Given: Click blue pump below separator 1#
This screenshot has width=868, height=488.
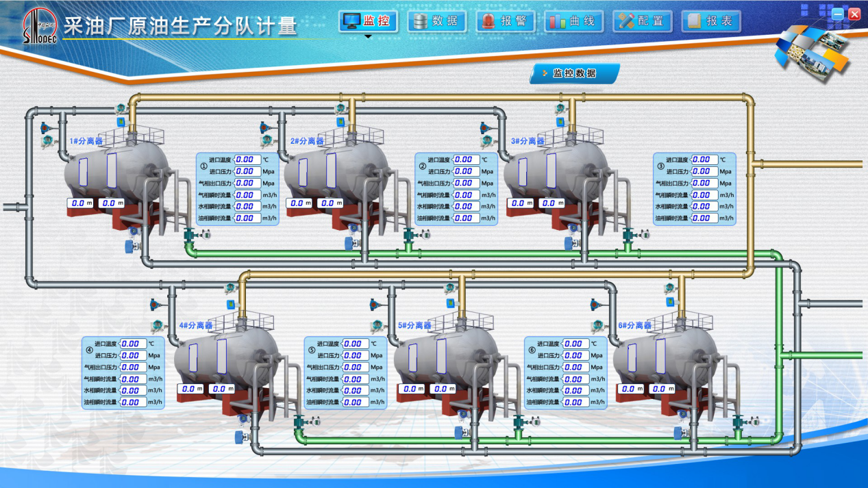Looking at the screenshot, I should tap(131, 244).
